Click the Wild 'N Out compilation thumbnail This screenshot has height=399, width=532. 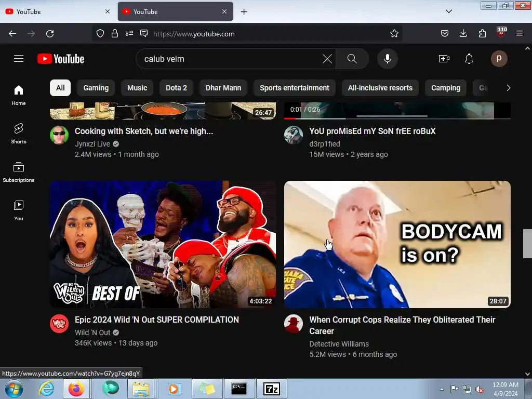click(x=163, y=244)
